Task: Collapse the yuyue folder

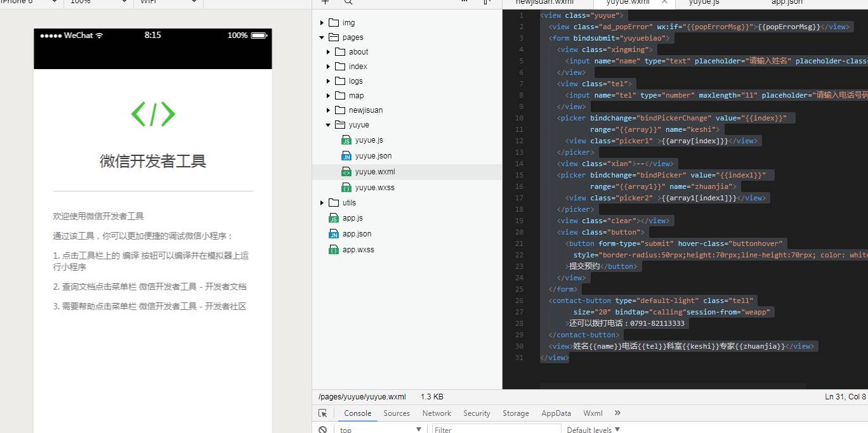Action: 328,125
